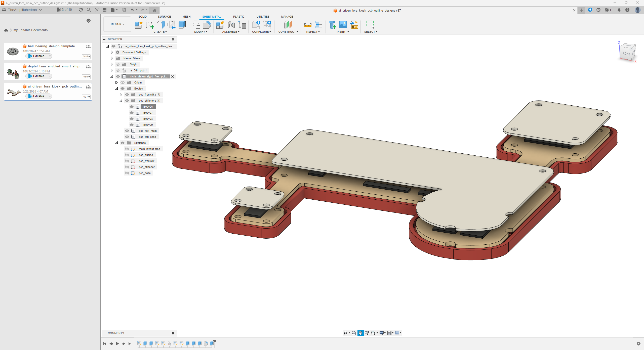This screenshot has height=350, width=644.
Task: Click the Create Sketch tool icon
Action: coord(150,25)
